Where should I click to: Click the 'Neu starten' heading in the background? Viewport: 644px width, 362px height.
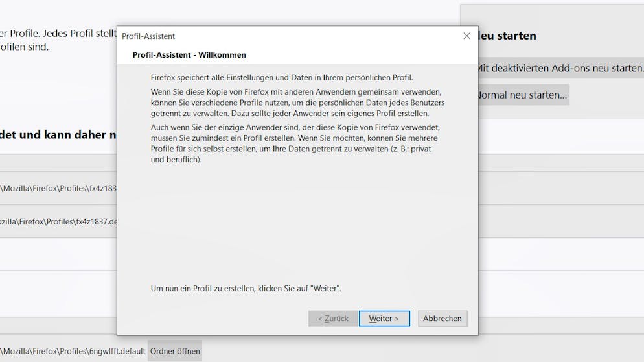(x=507, y=36)
